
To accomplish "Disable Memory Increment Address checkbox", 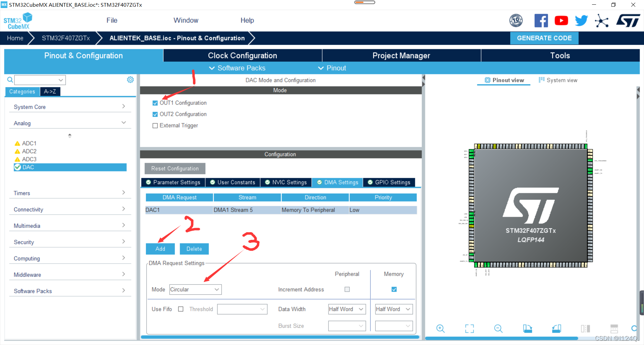I will [x=394, y=289].
